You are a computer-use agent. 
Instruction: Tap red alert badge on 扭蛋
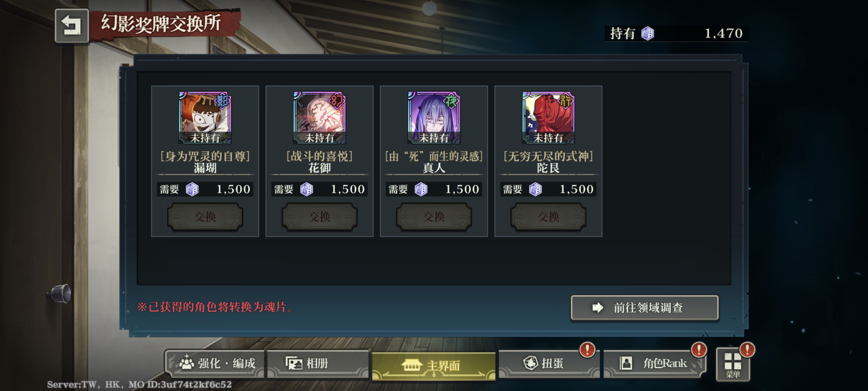tap(587, 350)
